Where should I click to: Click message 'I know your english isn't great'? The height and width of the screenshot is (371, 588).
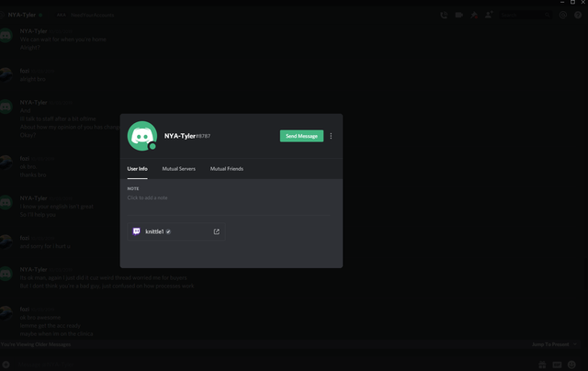pos(57,207)
